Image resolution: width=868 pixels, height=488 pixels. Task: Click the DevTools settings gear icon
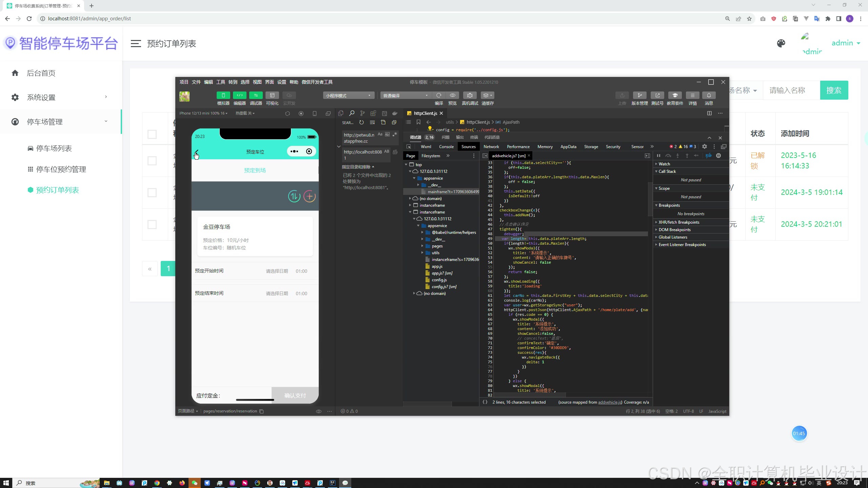705,146
